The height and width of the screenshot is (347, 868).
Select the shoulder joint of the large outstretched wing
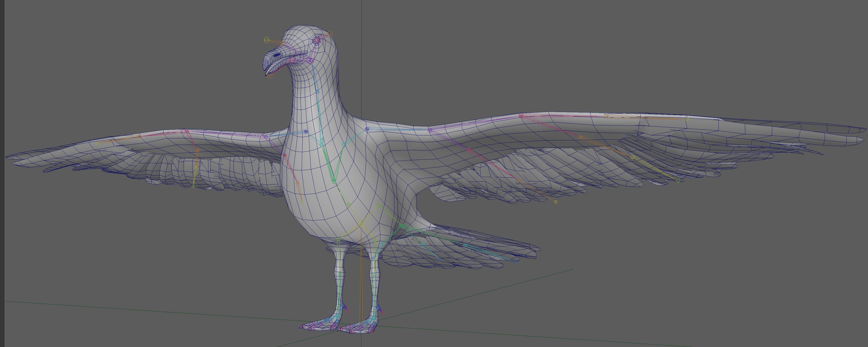click(367, 129)
